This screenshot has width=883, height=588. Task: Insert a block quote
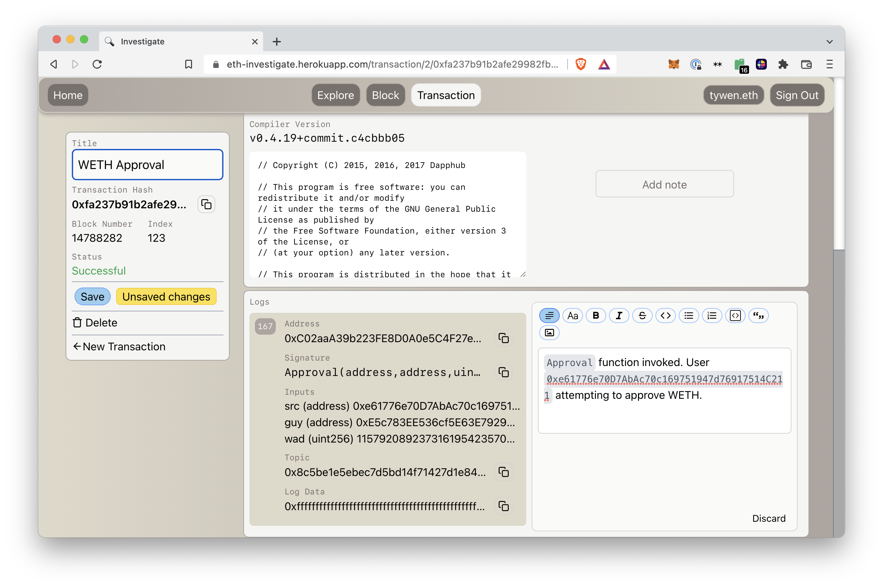tap(758, 316)
